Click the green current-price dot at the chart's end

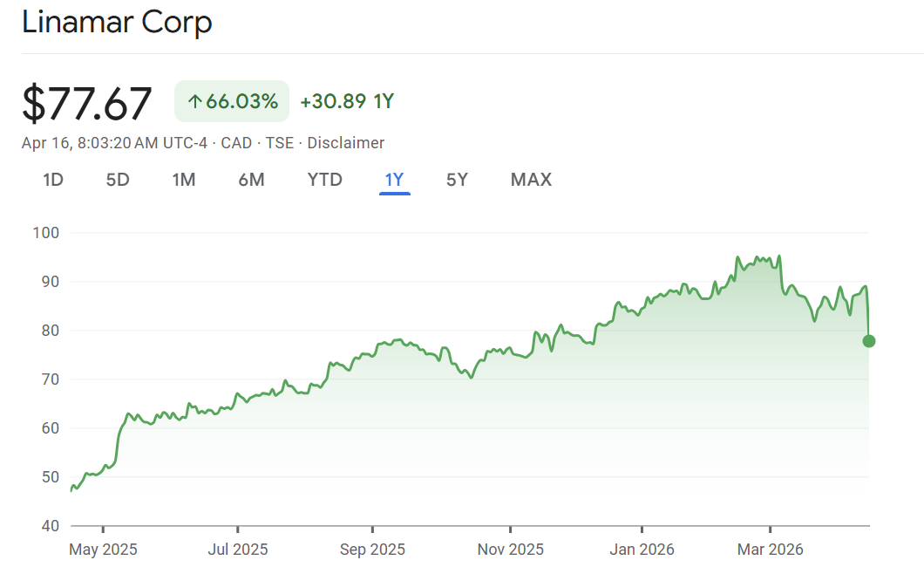click(x=868, y=341)
